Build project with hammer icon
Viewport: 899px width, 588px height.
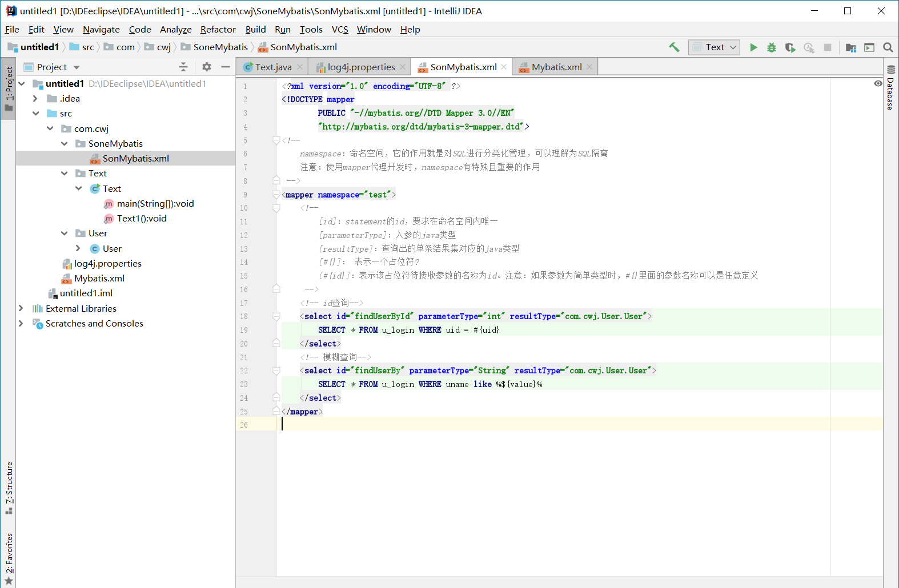(x=675, y=47)
